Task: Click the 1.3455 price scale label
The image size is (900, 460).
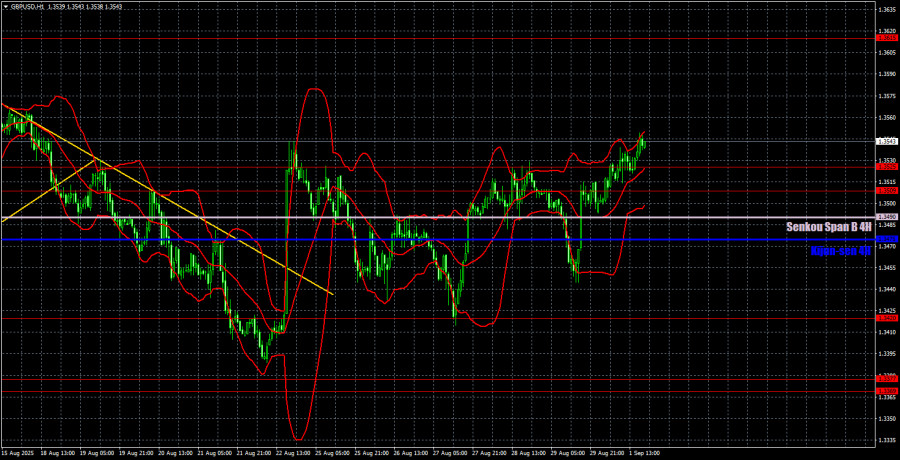Action: (x=886, y=268)
